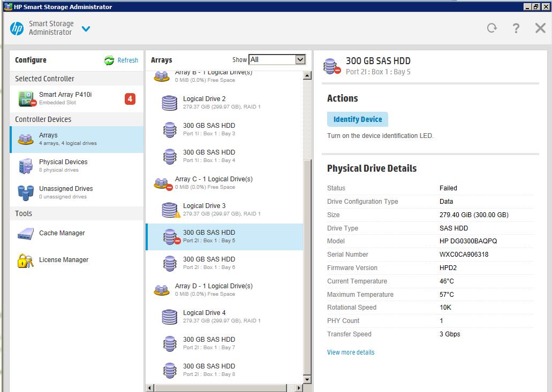Image resolution: width=552 pixels, height=392 pixels.
Task: Select Logical Drive 4 row text
Action: (204, 312)
